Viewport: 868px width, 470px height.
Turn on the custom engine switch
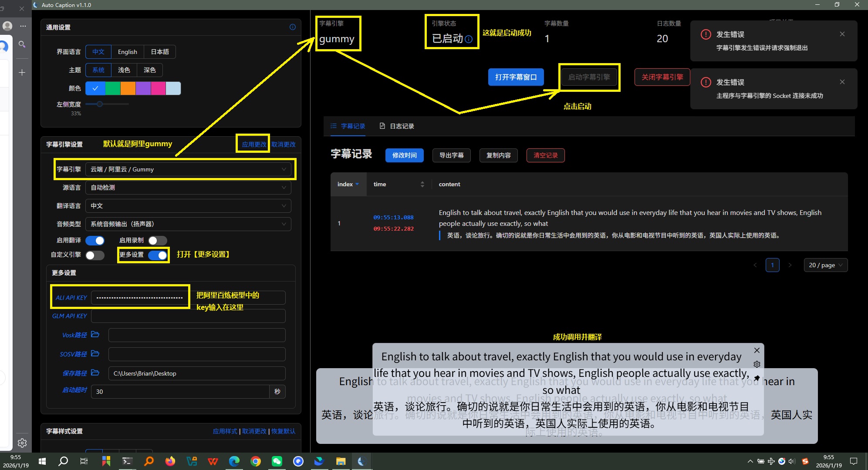(95, 255)
